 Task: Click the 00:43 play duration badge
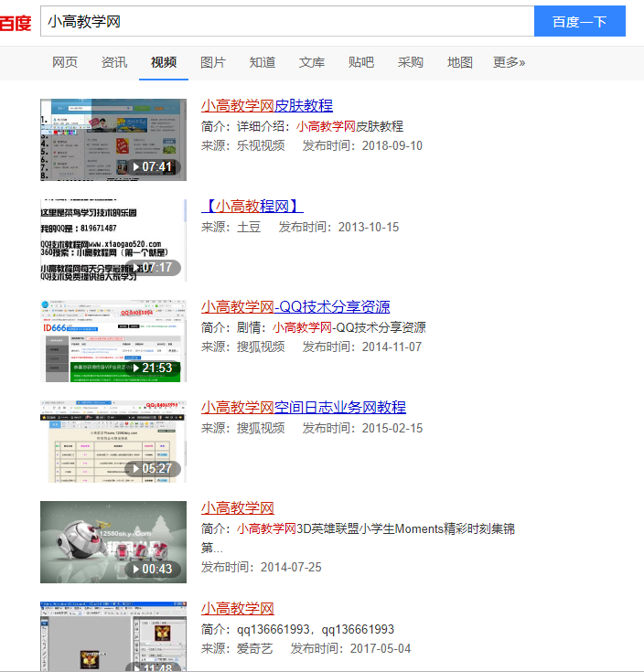click(x=153, y=569)
